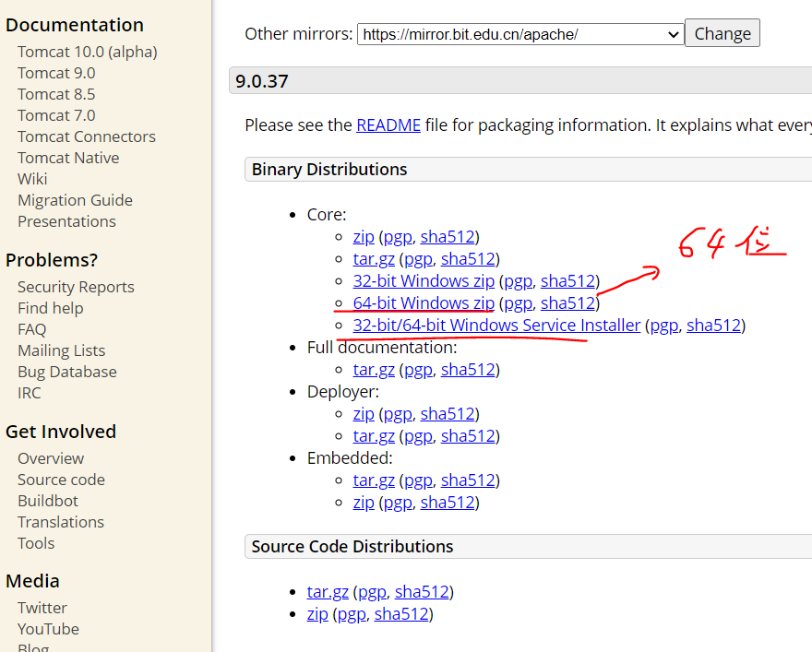View Security Reports
Screen dimensions: 812x652
click(x=76, y=287)
